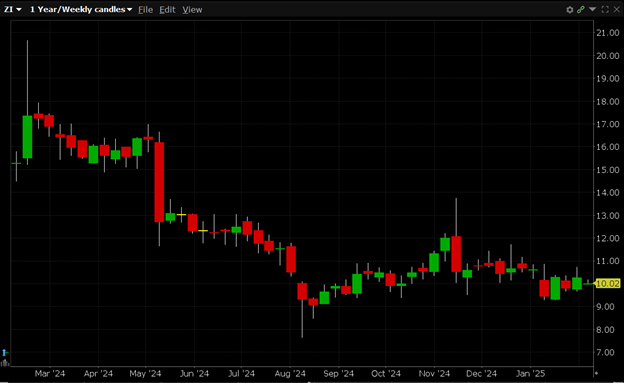Click the 21.00 price axis label
This screenshot has height=383, width=624.
[607, 33]
